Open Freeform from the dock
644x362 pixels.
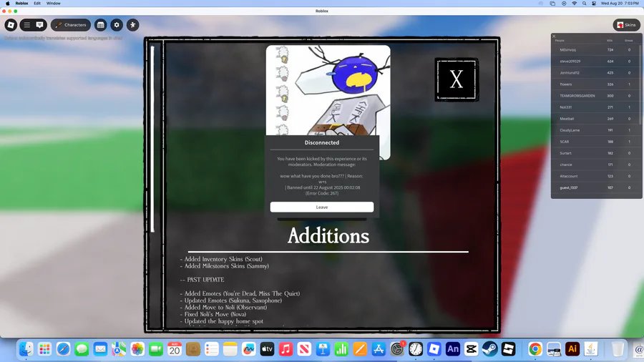click(248, 349)
